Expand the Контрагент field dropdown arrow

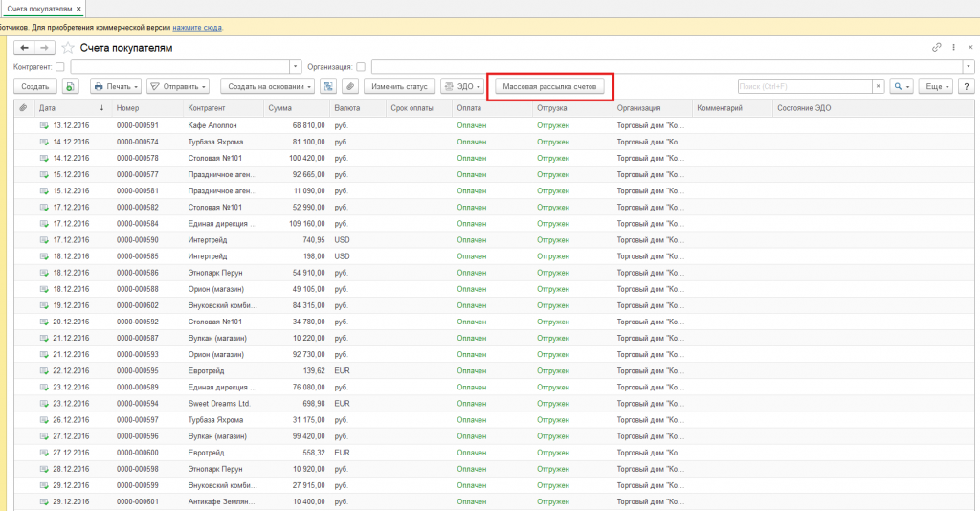coord(295,67)
